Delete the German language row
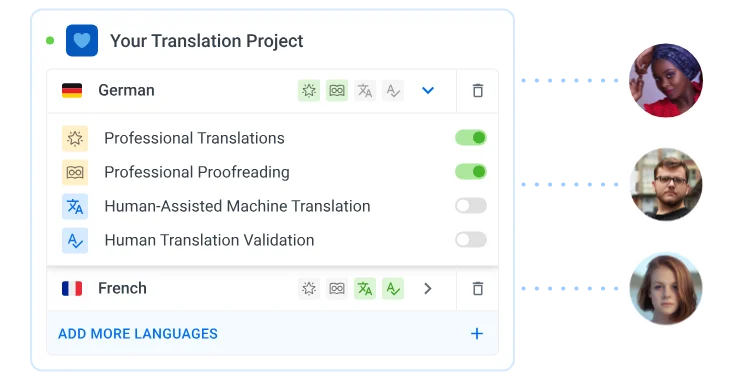Viewport: 740px width, 380px height. point(478,90)
